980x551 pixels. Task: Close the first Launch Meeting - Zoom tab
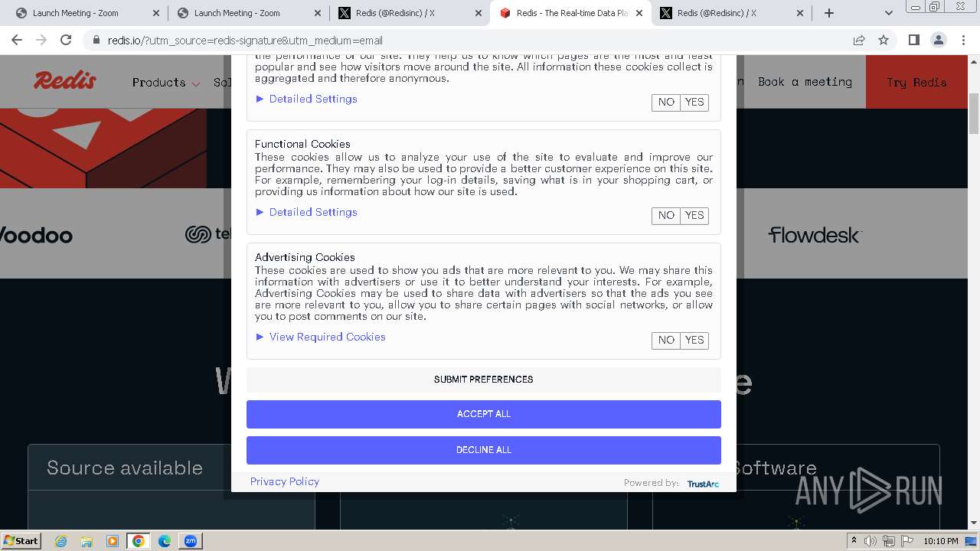[x=156, y=13]
